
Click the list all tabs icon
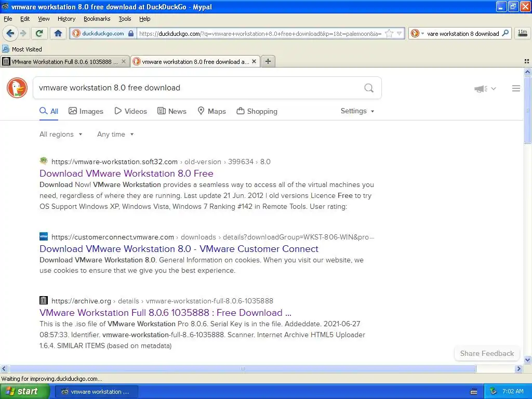point(527,61)
